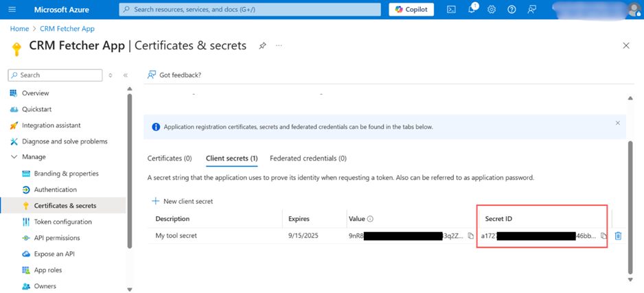
Task: Focus the Search resources, services, and docs box
Action: 251,10
